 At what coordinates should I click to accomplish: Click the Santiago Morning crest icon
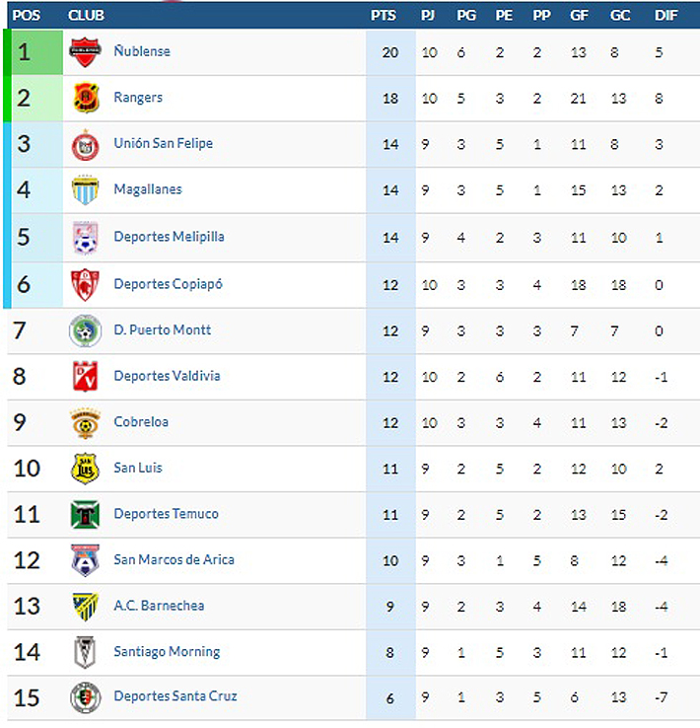(85, 652)
